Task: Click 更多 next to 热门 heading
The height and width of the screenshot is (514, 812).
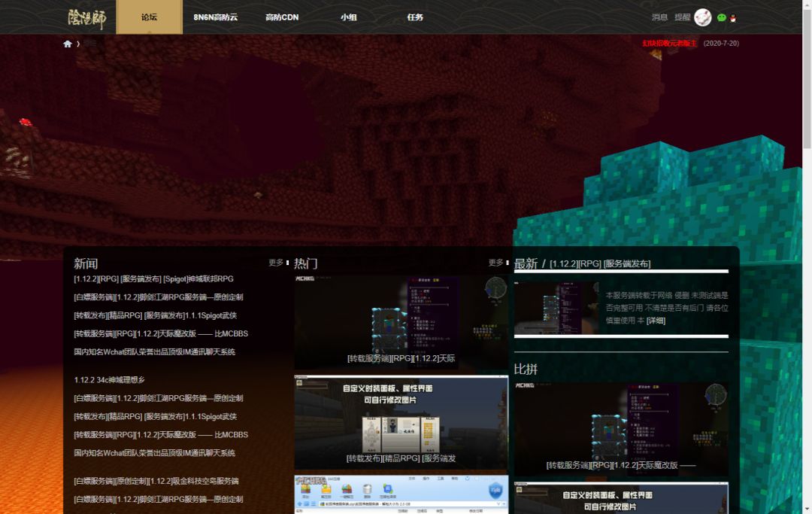Action: click(x=496, y=263)
